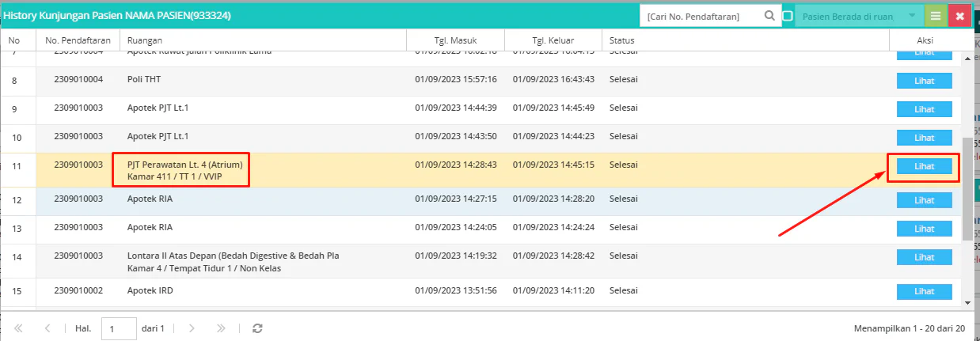Click Lihat for the Apotek IRD row

point(924,292)
